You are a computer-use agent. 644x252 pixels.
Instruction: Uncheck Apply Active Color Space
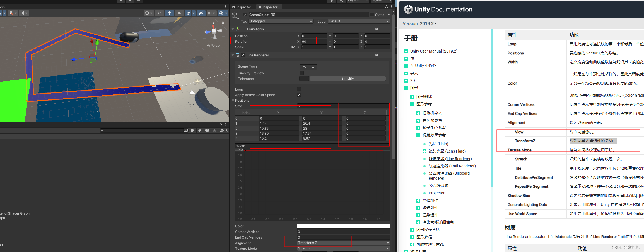pyautogui.click(x=299, y=95)
